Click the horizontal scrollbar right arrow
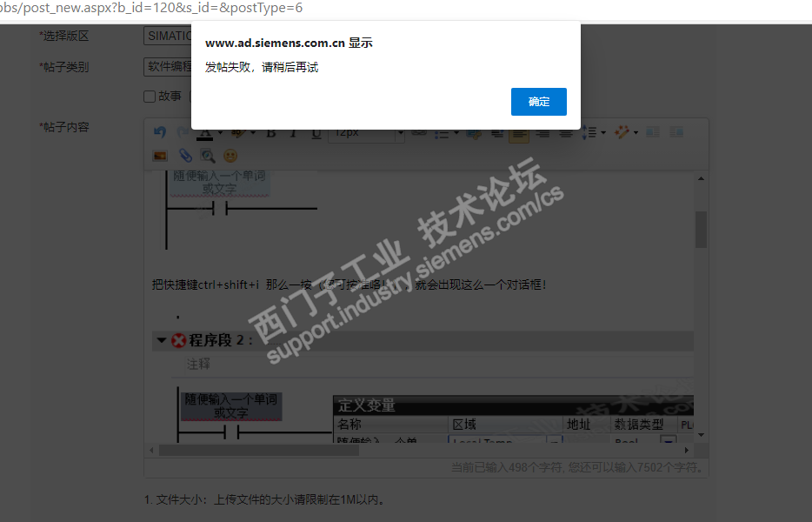 [x=687, y=450]
